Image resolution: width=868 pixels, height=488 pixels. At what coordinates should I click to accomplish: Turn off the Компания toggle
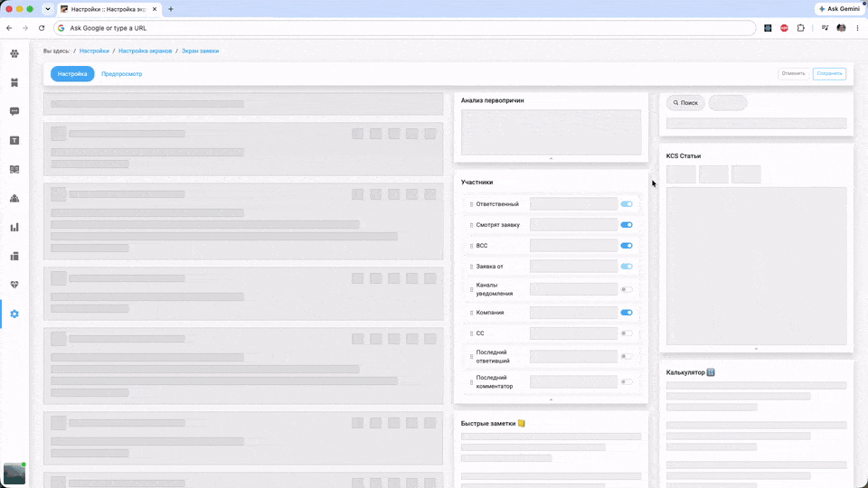[x=627, y=313]
